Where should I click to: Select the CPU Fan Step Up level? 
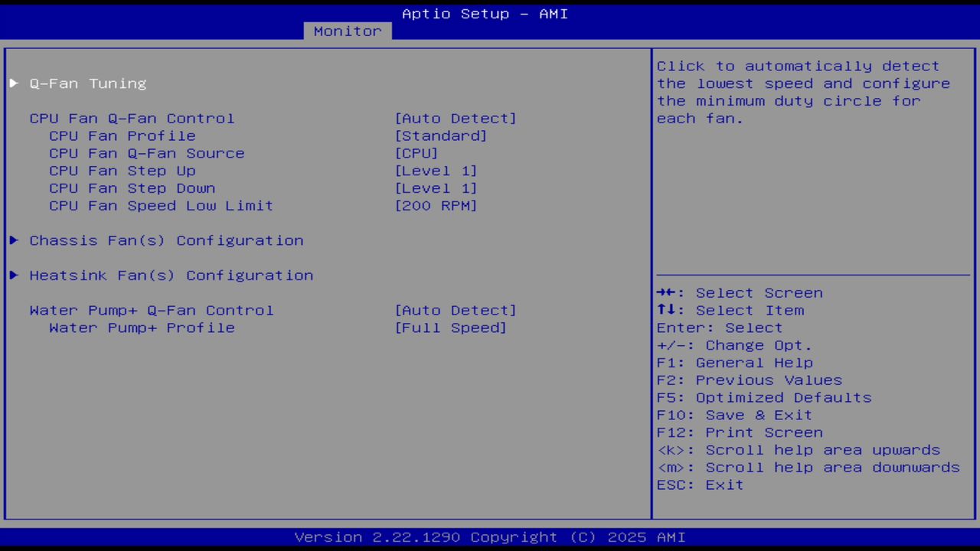click(436, 171)
